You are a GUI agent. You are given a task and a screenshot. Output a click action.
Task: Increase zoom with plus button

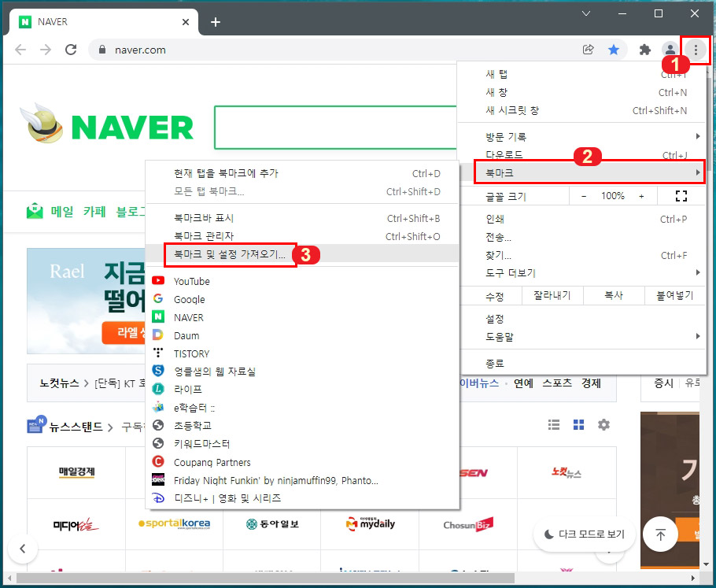[641, 196]
